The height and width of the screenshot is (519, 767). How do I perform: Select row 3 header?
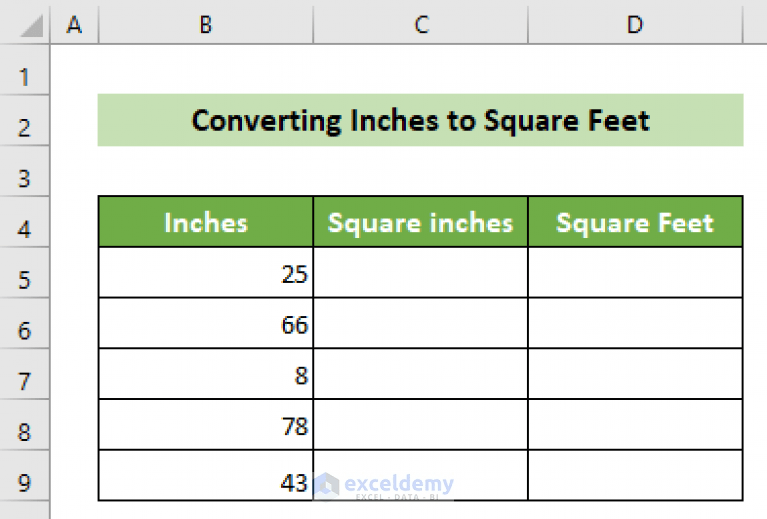(x=24, y=171)
